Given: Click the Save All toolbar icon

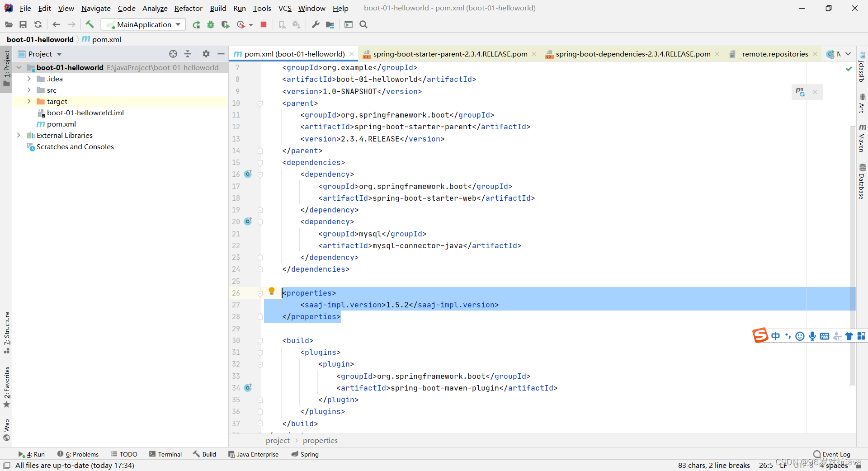Looking at the screenshot, I should pyautogui.click(x=23, y=24).
